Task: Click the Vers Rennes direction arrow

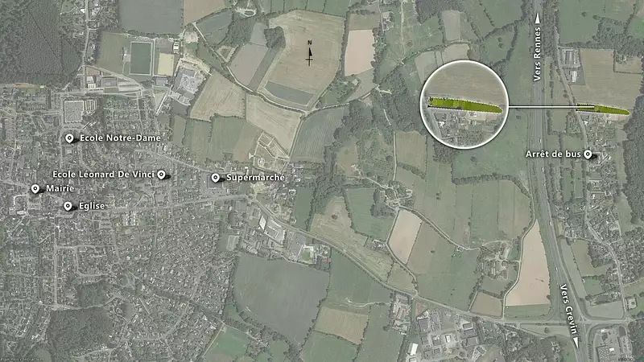Action: (537, 19)
